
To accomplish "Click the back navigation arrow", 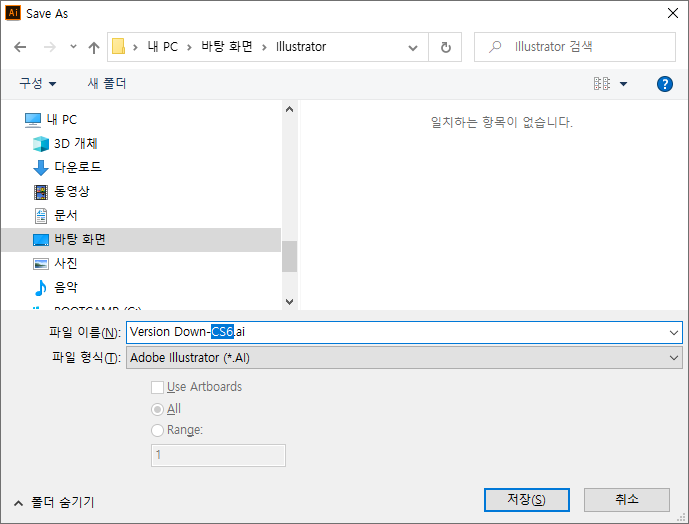I will tap(22, 47).
